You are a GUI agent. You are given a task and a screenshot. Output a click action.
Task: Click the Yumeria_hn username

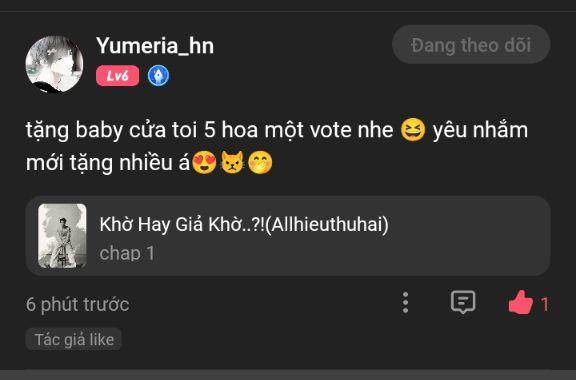coord(155,46)
